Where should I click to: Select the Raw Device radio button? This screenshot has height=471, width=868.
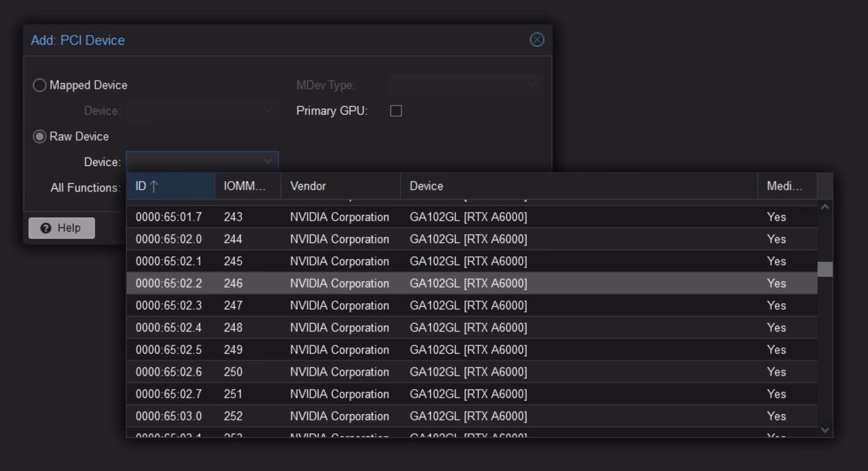tap(40, 137)
